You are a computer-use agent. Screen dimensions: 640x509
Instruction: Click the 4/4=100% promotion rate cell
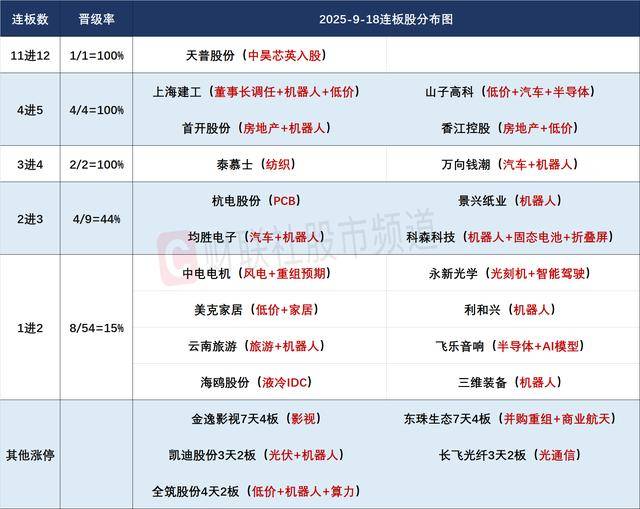click(100, 109)
